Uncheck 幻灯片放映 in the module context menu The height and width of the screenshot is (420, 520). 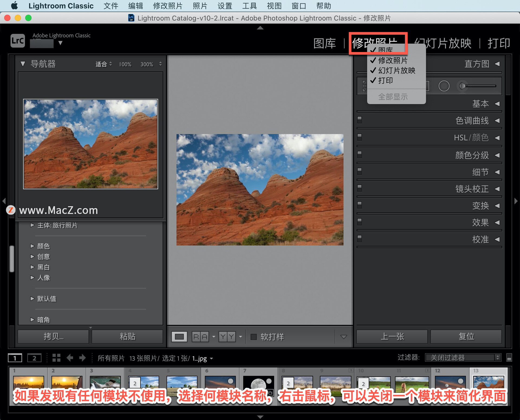click(396, 70)
